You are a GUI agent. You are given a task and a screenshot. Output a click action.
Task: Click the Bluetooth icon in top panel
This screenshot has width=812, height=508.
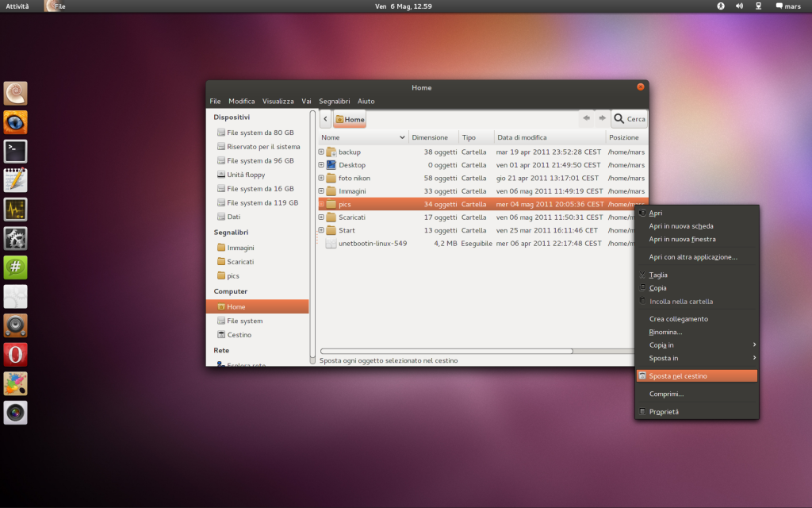(x=721, y=6)
